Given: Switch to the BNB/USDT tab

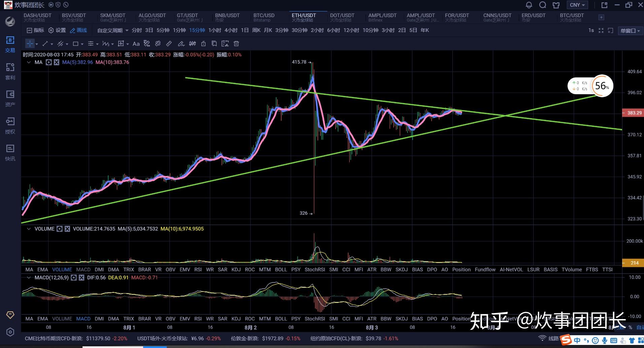Looking at the screenshot, I should tap(227, 18).
